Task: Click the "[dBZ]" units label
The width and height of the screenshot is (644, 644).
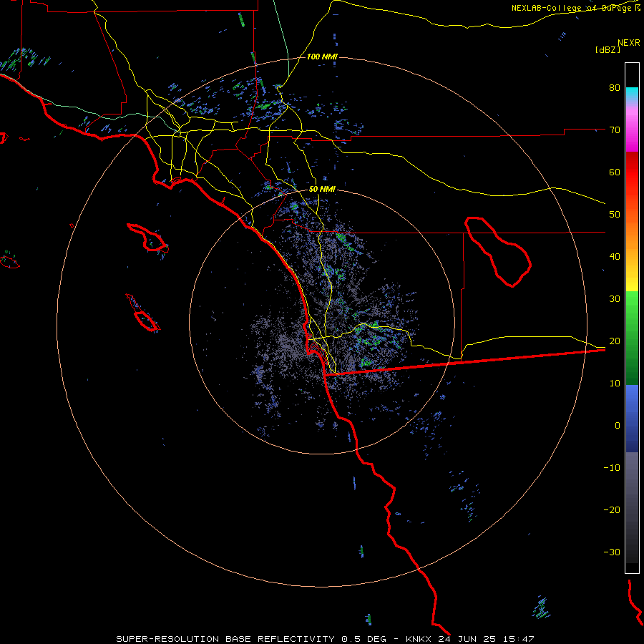Action: 608,49
